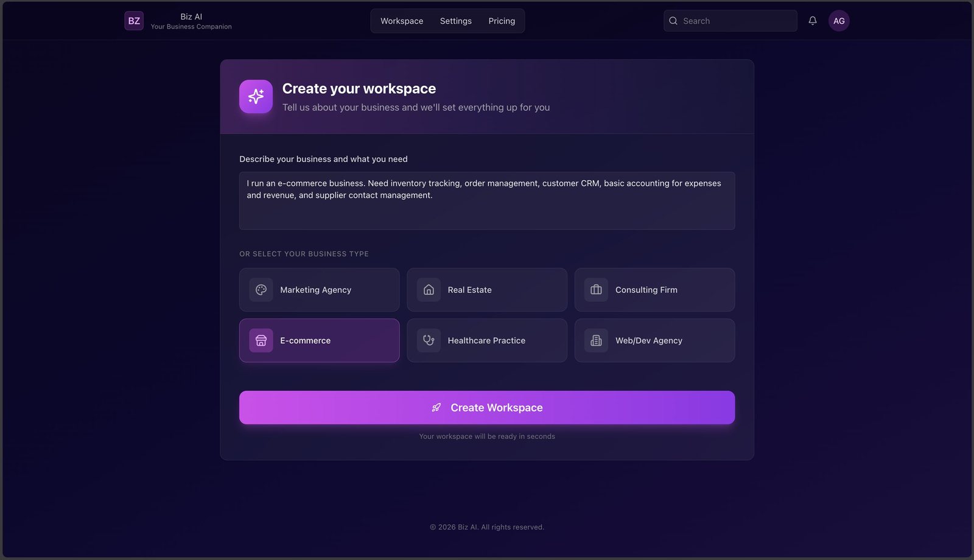Viewport: 974px width, 560px height.
Task: Click the Marketing Agency palette icon
Action: click(x=261, y=290)
